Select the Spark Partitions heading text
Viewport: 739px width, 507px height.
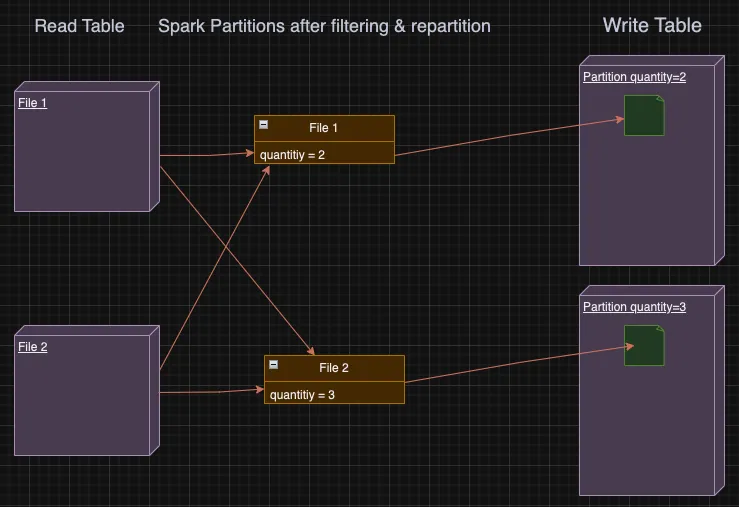click(x=324, y=26)
